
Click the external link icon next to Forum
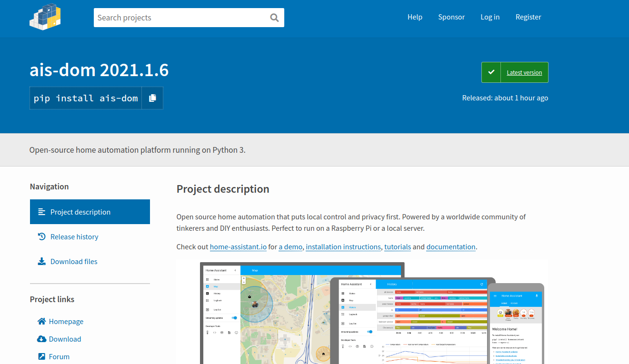point(42,356)
